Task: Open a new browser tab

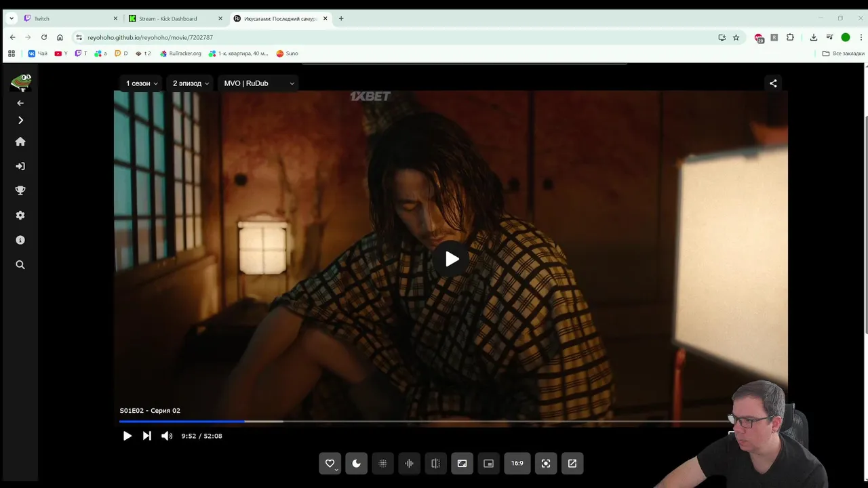Action: click(x=341, y=18)
